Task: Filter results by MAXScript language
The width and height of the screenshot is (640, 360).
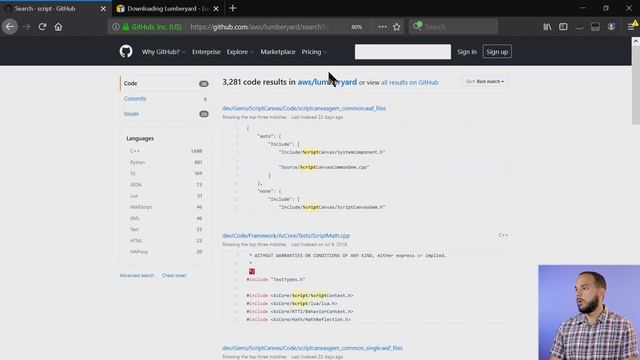Action: [x=166, y=207]
